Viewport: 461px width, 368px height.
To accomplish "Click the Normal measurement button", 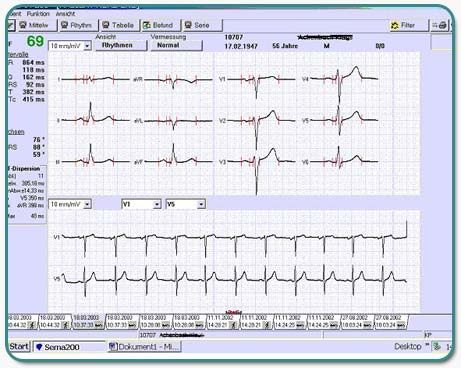I will tap(176, 45).
